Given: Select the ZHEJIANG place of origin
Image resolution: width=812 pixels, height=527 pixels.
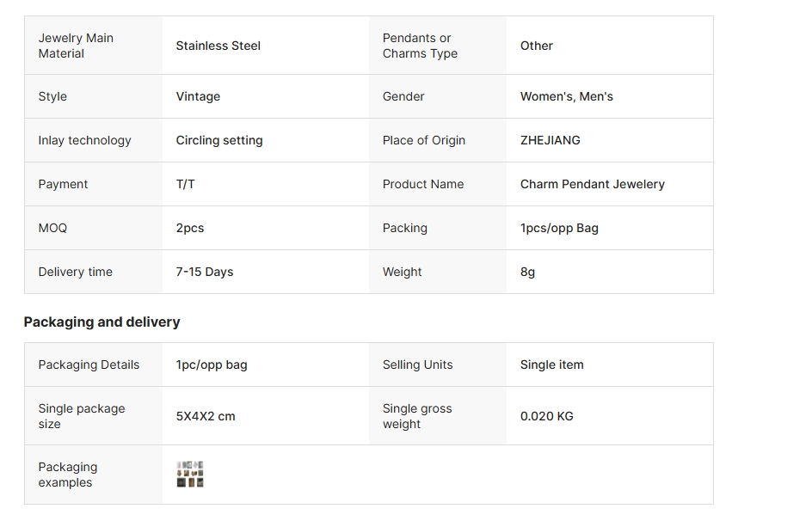Looking at the screenshot, I should click(x=550, y=140).
